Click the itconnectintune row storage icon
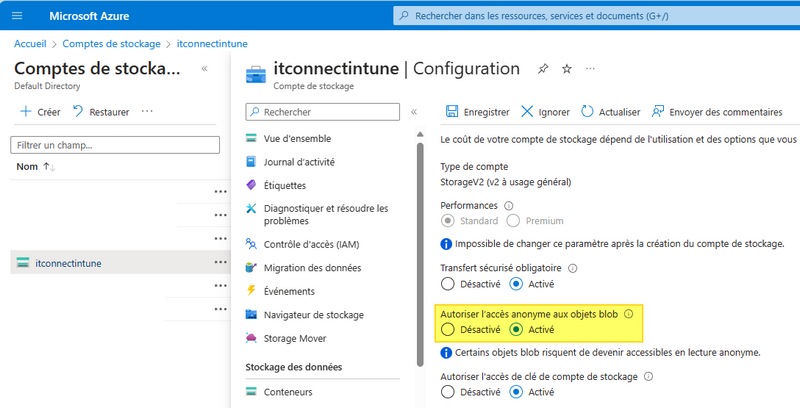The width and height of the screenshot is (800, 408). 22,263
